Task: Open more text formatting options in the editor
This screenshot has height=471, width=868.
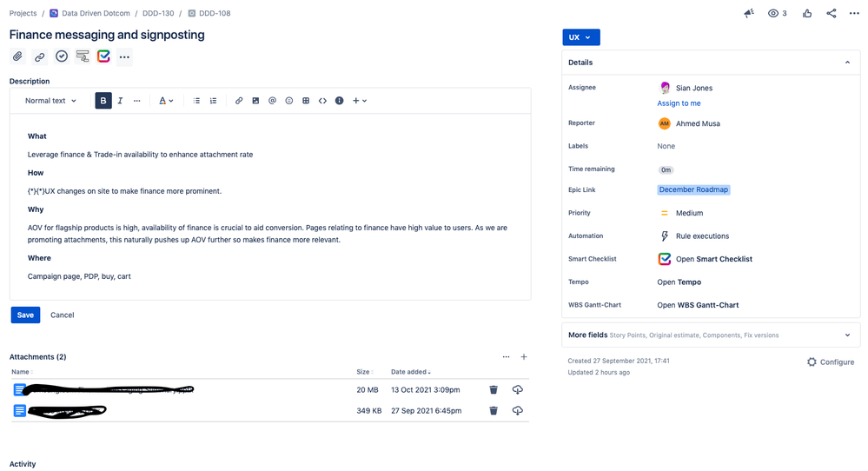Action: [136, 101]
